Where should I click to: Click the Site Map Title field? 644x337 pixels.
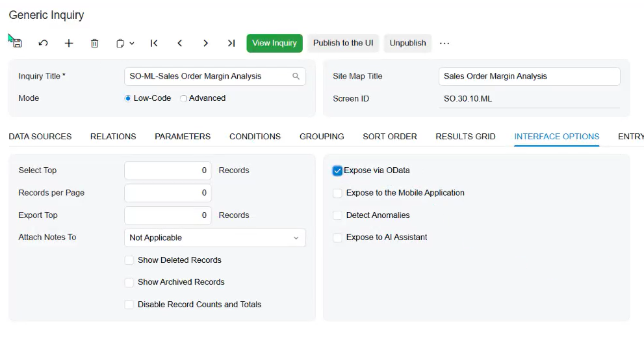pos(530,76)
